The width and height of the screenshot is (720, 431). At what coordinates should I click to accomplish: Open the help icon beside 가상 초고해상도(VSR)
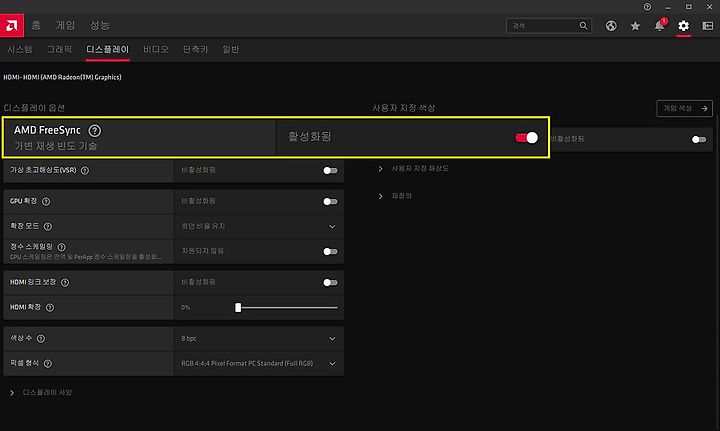(85, 170)
